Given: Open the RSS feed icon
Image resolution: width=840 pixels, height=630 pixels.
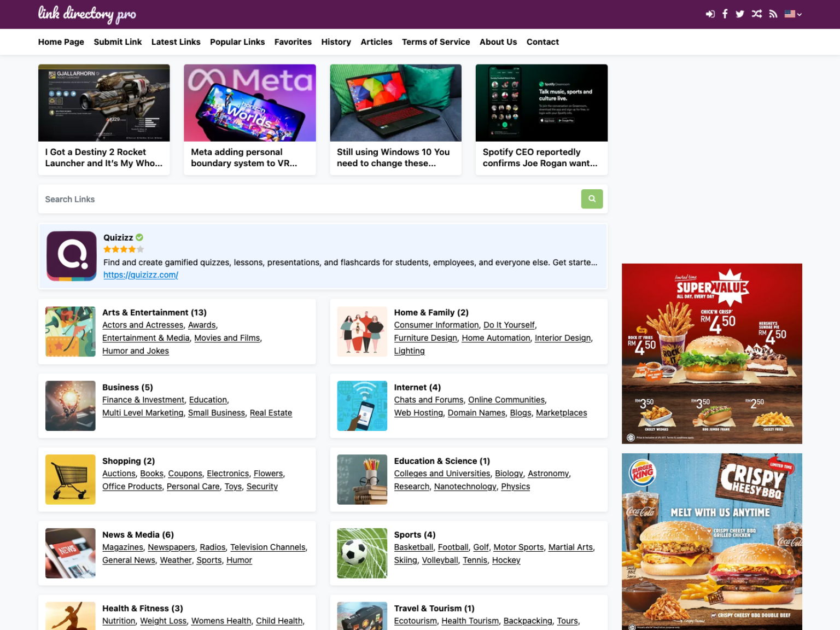Looking at the screenshot, I should coord(773,14).
